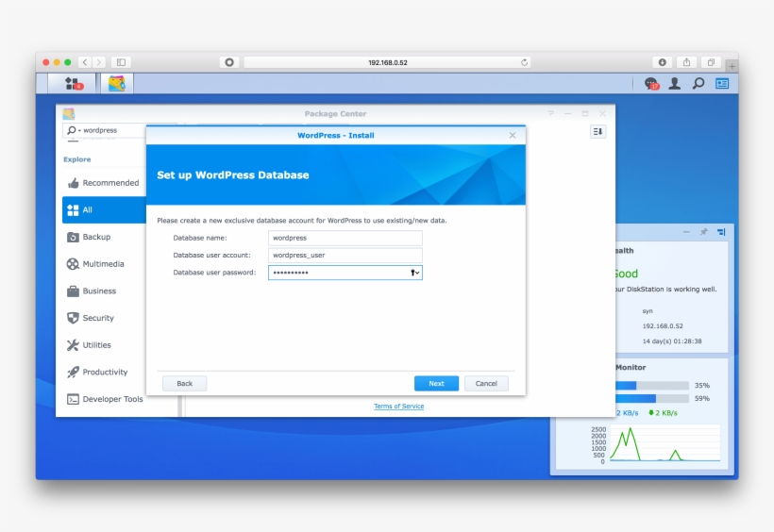The height and width of the screenshot is (532, 774).
Task: Click the Next button
Action: [436, 384]
